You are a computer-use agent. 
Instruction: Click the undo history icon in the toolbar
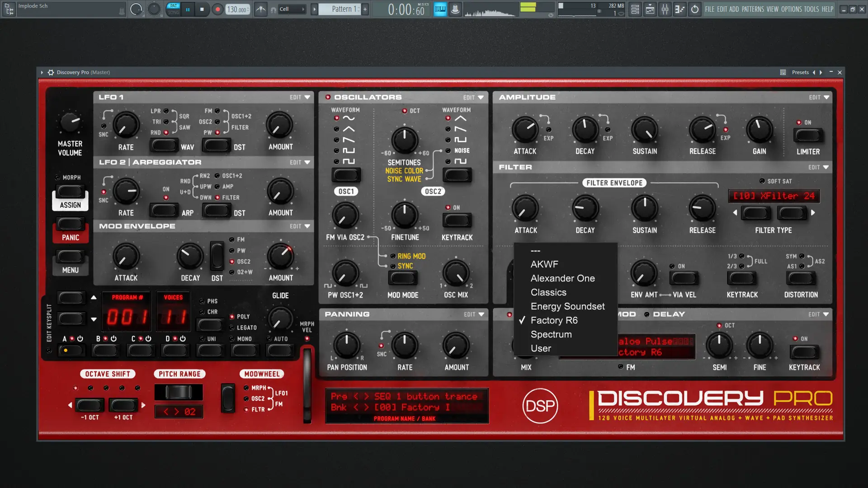pyautogui.click(x=694, y=9)
